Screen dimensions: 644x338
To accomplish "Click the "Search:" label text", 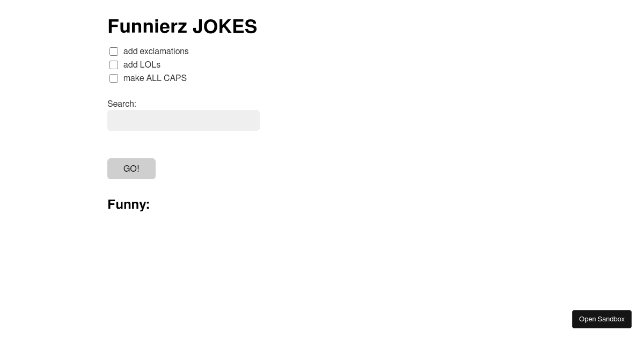I will pos(121,104).
